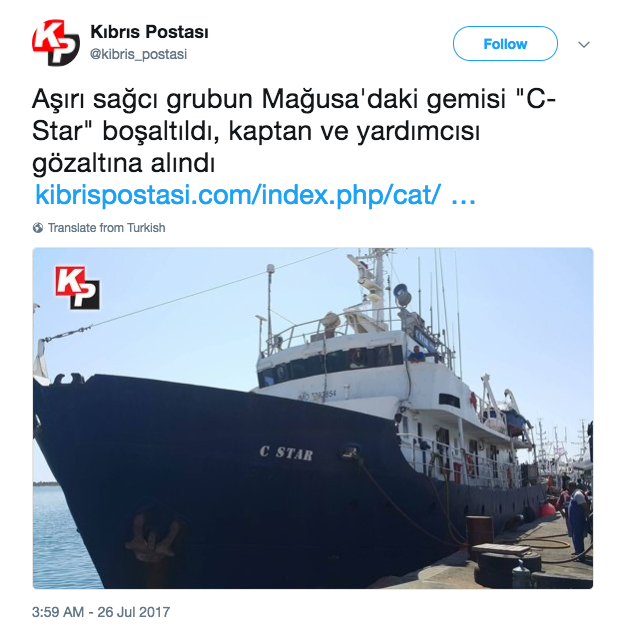Image resolution: width=620 pixels, height=628 pixels.
Task: Click the man leaning from ship bridge
Action: point(416,354)
